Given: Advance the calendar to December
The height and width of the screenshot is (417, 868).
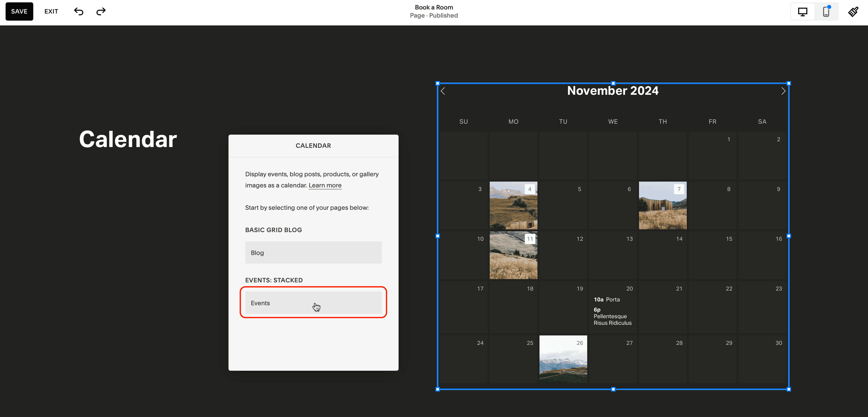Looking at the screenshot, I should 783,90.
